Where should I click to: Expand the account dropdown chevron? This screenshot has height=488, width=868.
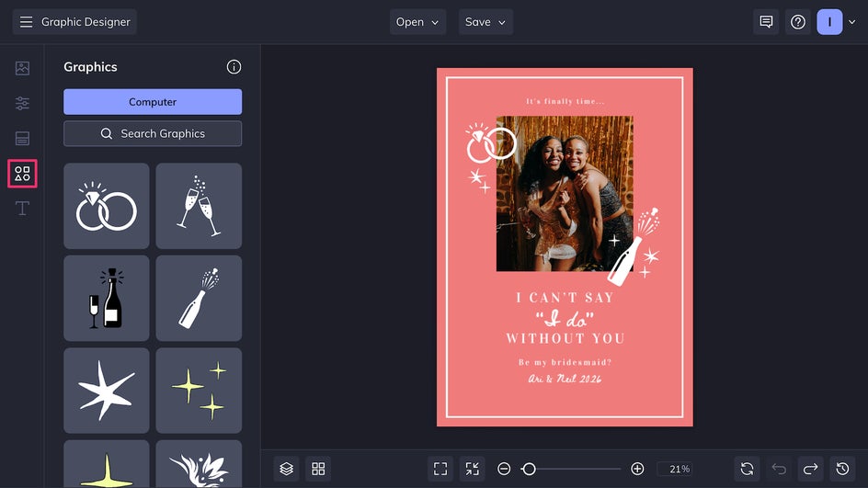(852, 22)
